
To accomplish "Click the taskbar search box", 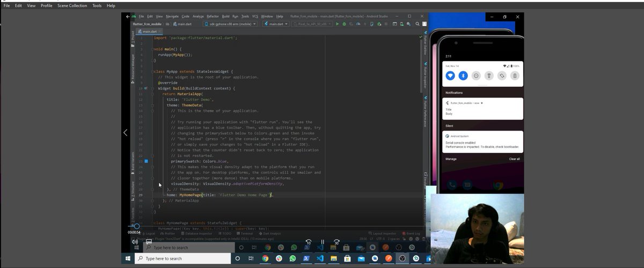I will tap(182, 258).
